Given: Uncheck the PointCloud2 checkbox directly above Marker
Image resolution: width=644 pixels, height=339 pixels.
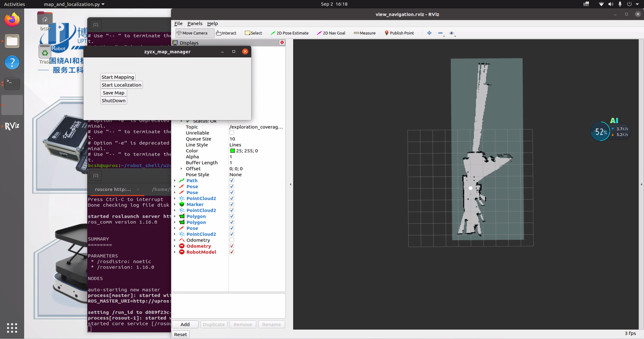Looking at the screenshot, I should [232, 198].
